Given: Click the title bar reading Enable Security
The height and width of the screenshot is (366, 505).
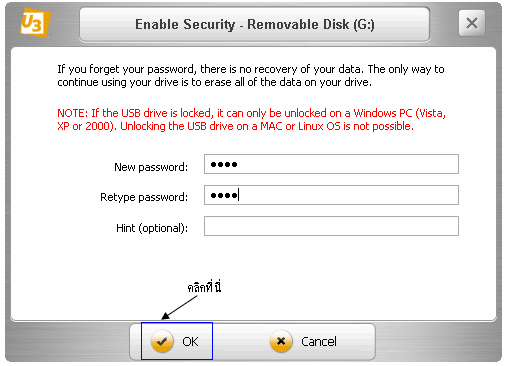Looking at the screenshot, I should (x=255, y=25).
